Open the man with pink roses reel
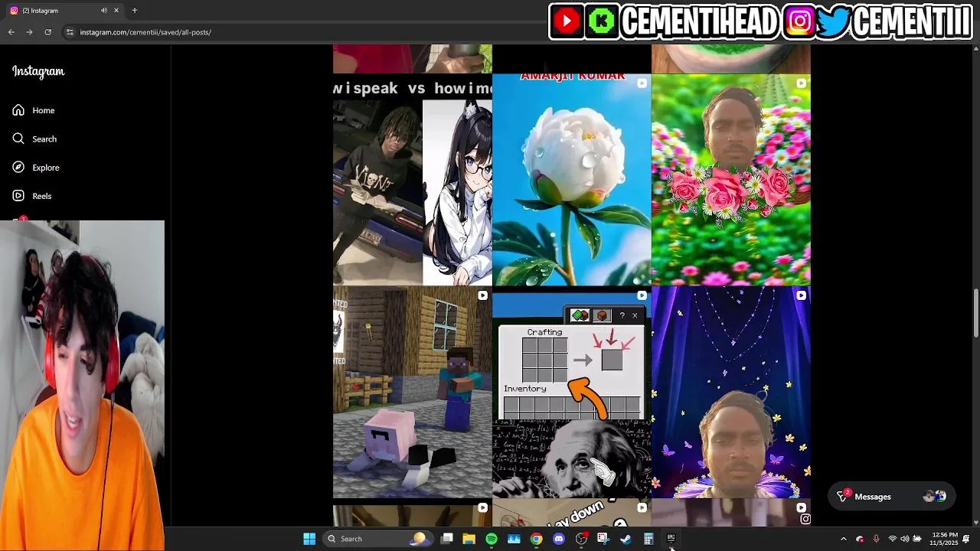The height and width of the screenshot is (551, 980). point(731,180)
